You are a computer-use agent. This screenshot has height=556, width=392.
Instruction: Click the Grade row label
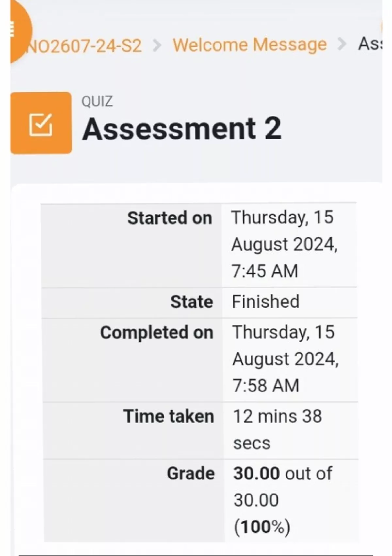click(191, 474)
